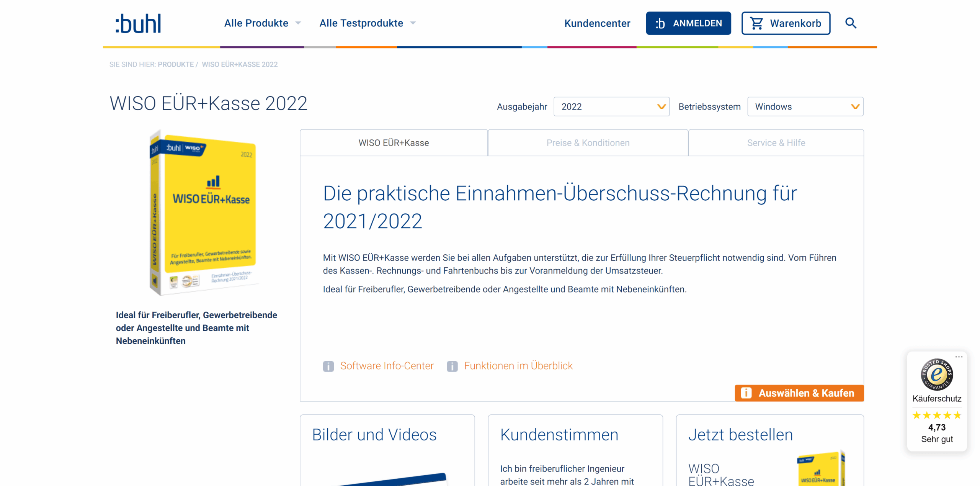The image size is (980, 486).
Task: Click info icon beside Software Info-Center
Action: pos(328,366)
